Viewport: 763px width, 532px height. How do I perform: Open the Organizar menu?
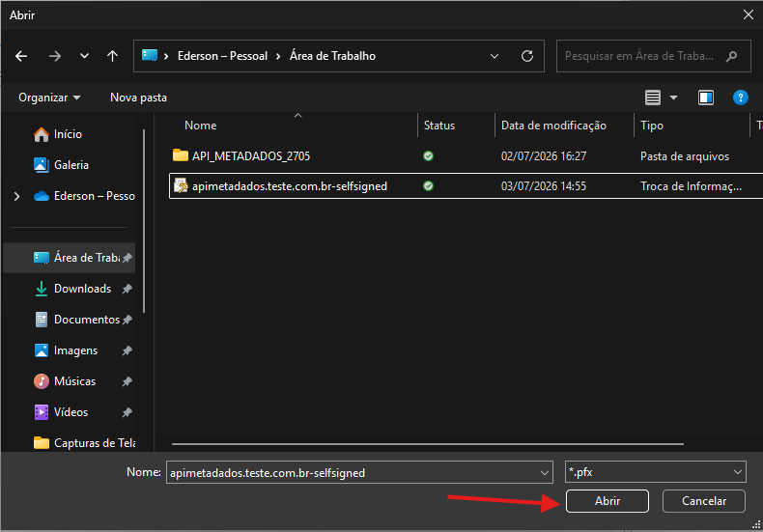49,98
